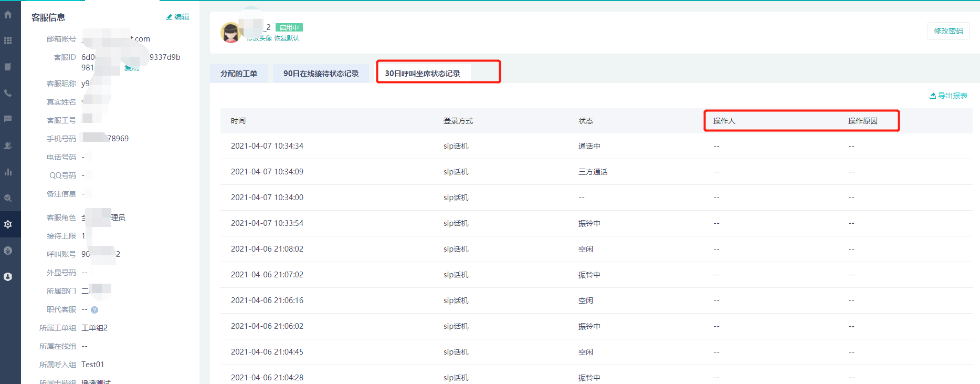Click 通话中 status in 10:34:34 row

point(589,146)
